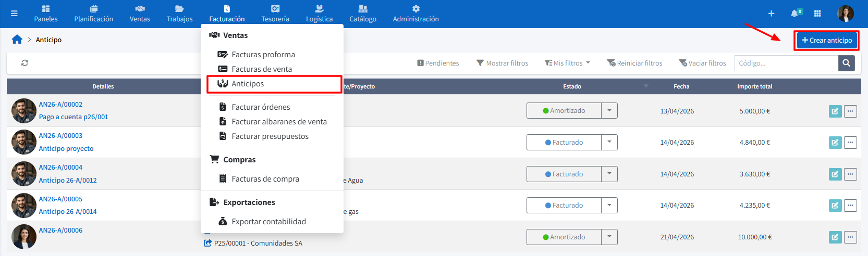
Task: Click the plus icon in top bar
Action: tap(771, 14)
